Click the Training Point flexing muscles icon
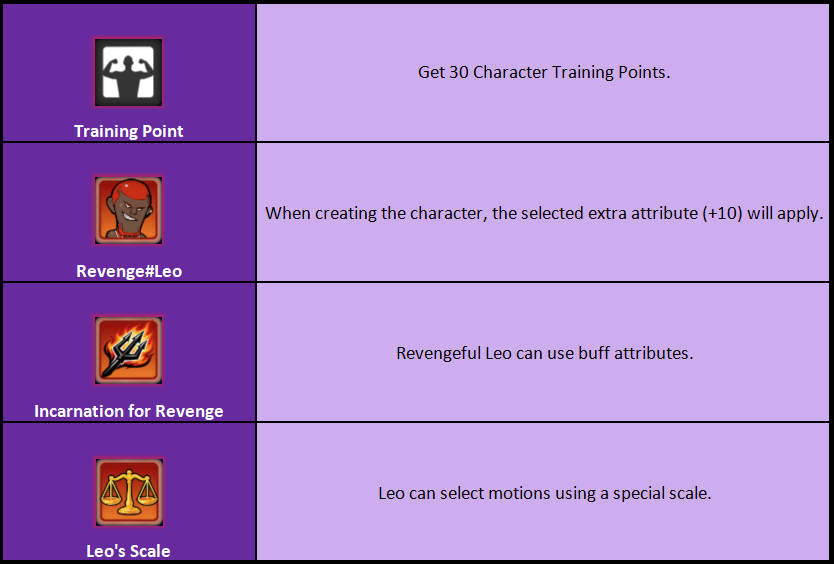Image resolution: width=834 pixels, height=564 pixels. pos(128,72)
